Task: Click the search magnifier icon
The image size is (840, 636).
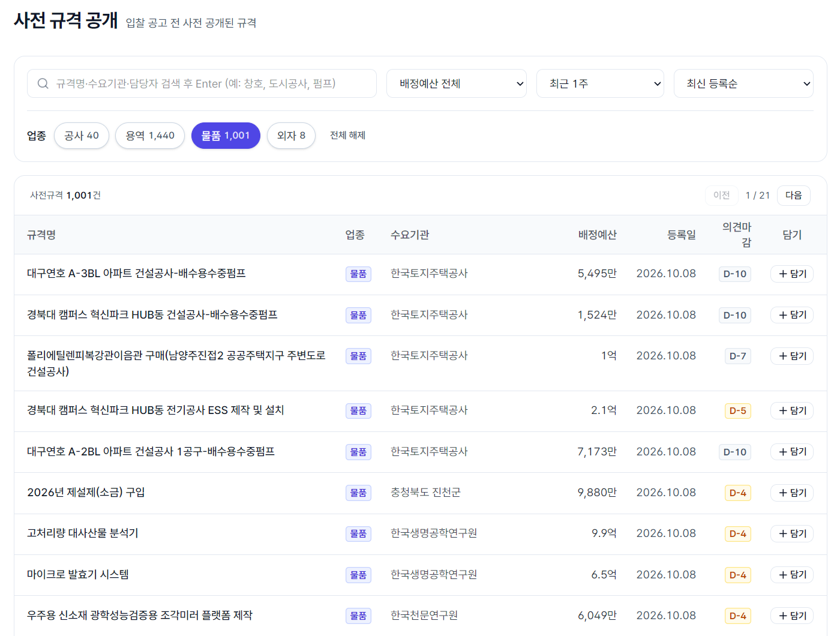Action: 43,83
